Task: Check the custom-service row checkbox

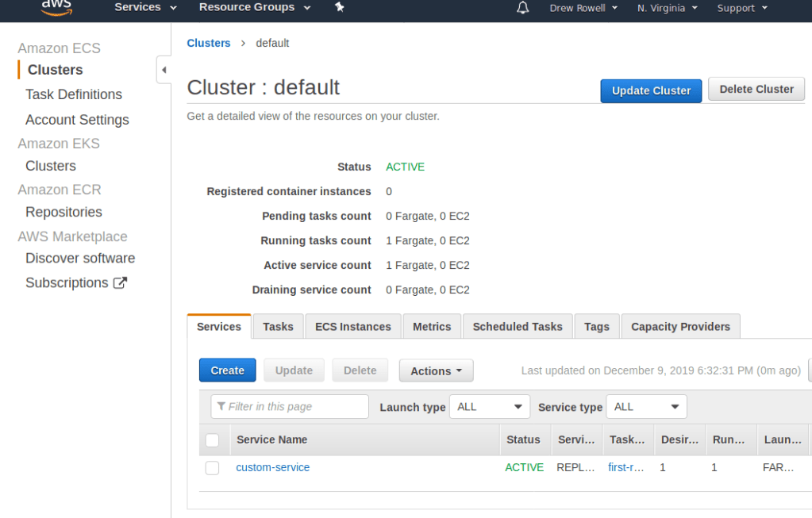Action: coord(212,468)
